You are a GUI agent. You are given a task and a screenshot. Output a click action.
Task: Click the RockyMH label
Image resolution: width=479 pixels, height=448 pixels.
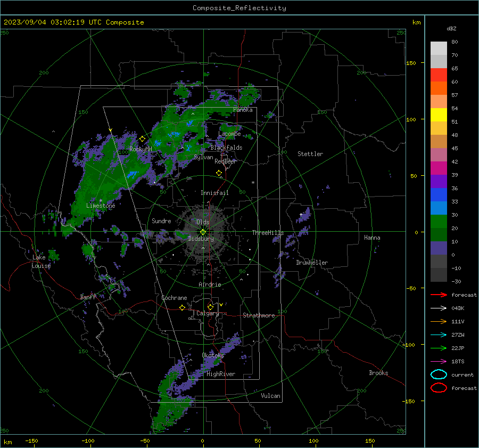pos(141,149)
